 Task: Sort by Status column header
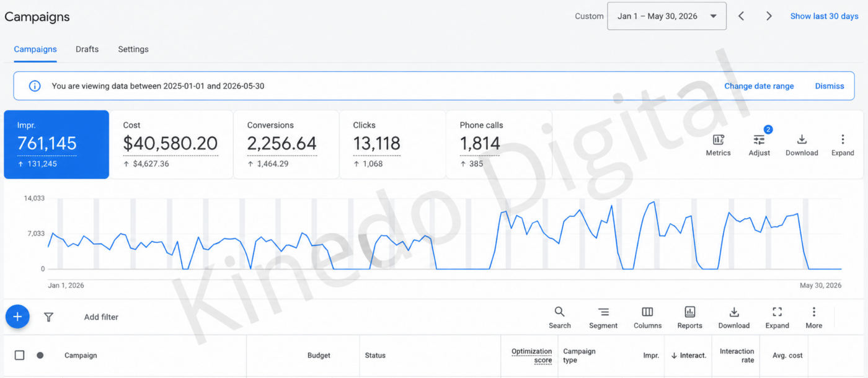375,356
